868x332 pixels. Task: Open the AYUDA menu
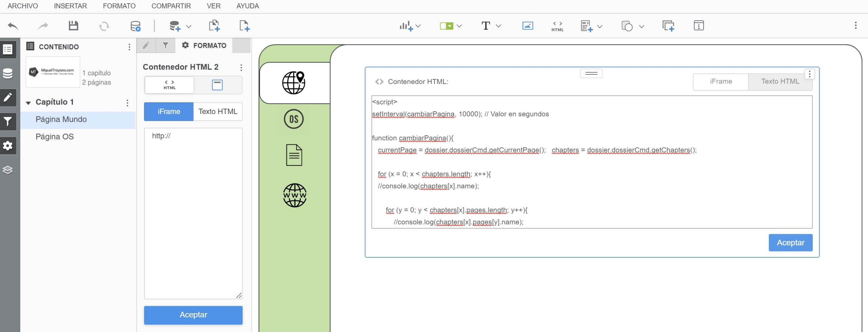tap(248, 6)
